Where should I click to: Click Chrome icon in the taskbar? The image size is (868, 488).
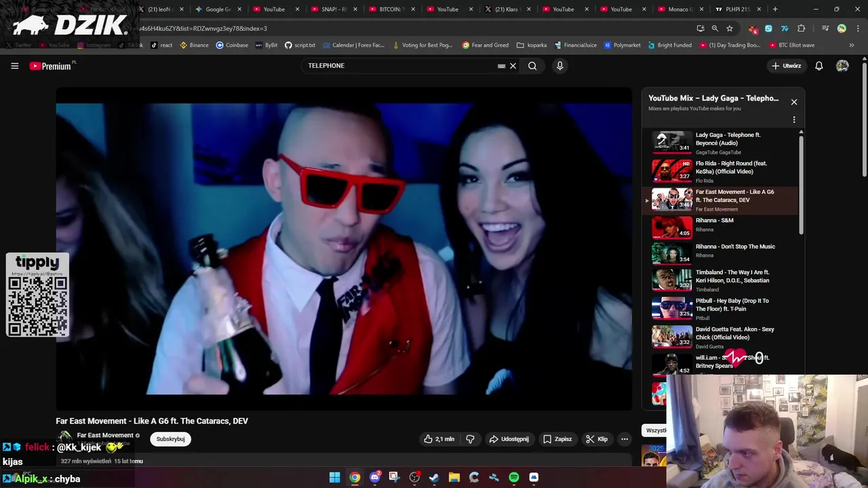tap(355, 477)
